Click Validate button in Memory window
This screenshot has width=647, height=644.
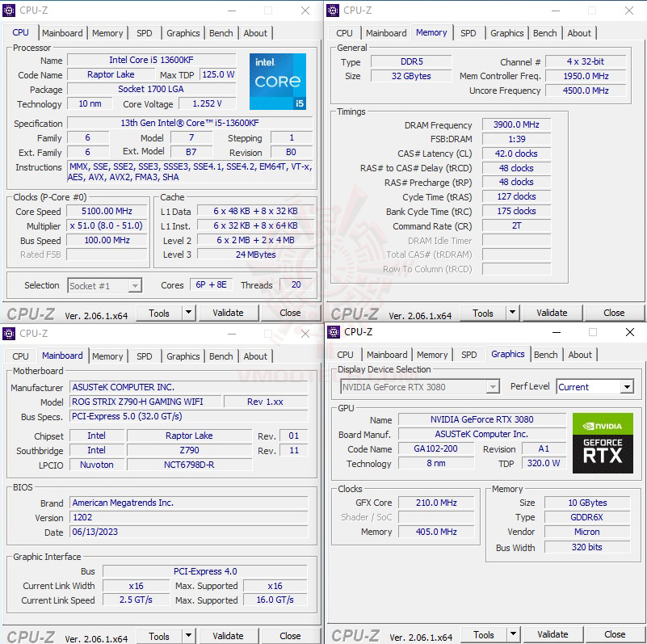[552, 313]
